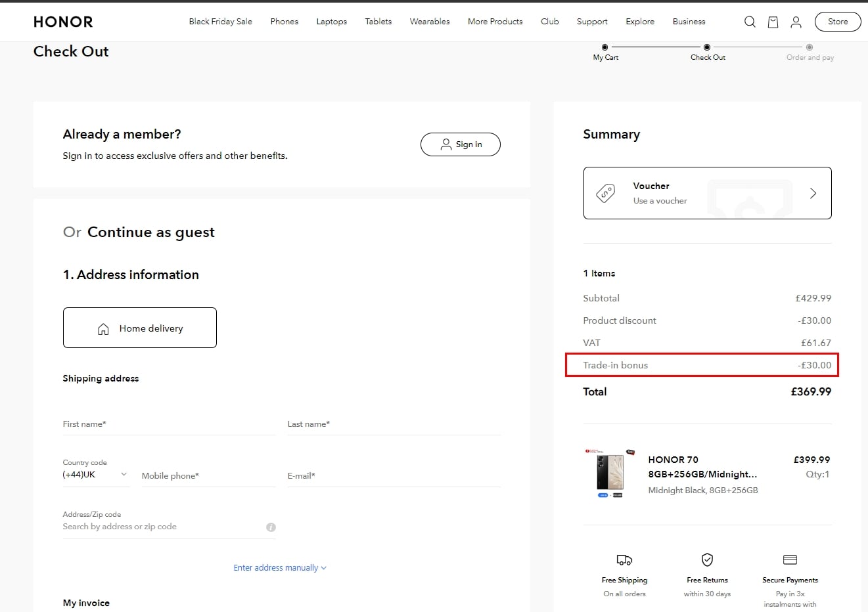Click the First name input field
This screenshot has width=868, height=612.
(x=169, y=424)
